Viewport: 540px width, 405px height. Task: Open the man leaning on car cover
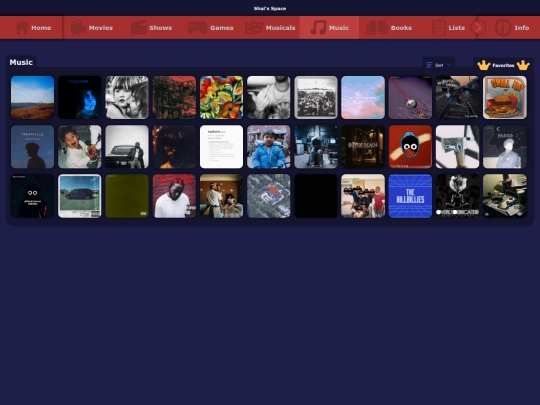click(127, 147)
